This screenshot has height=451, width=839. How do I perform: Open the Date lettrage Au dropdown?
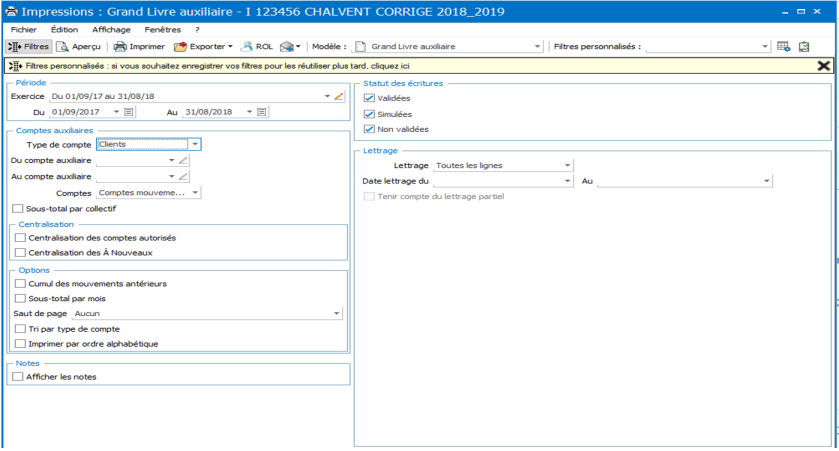pos(767,181)
